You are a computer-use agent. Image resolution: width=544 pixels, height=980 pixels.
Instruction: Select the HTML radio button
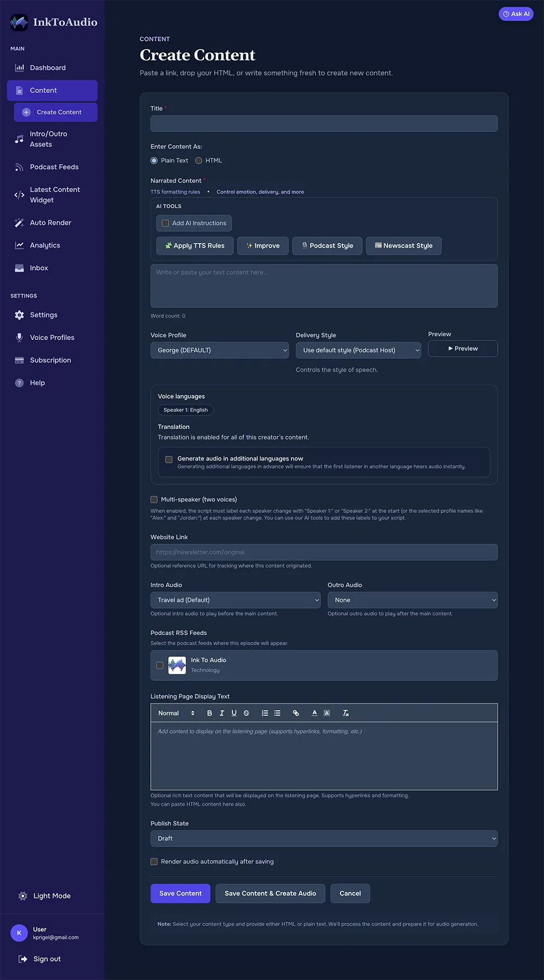[199, 160]
